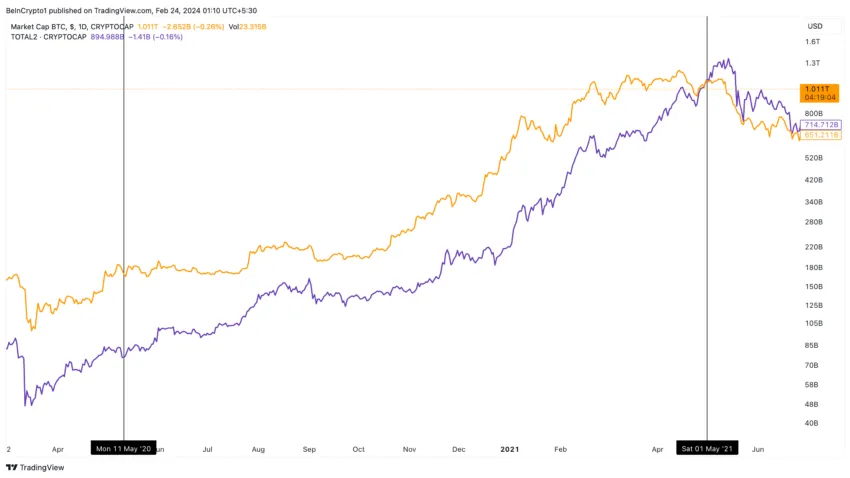Viewport: 850px width, 478px height.
Task: Click the BTC value 1.011T in legend
Action: click(x=147, y=27)
